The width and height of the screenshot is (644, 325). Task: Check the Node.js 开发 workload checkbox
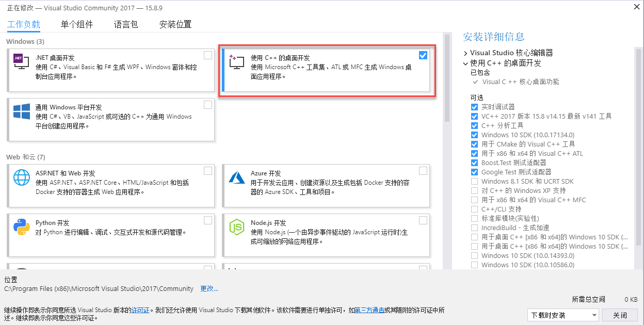pos(423,220)
